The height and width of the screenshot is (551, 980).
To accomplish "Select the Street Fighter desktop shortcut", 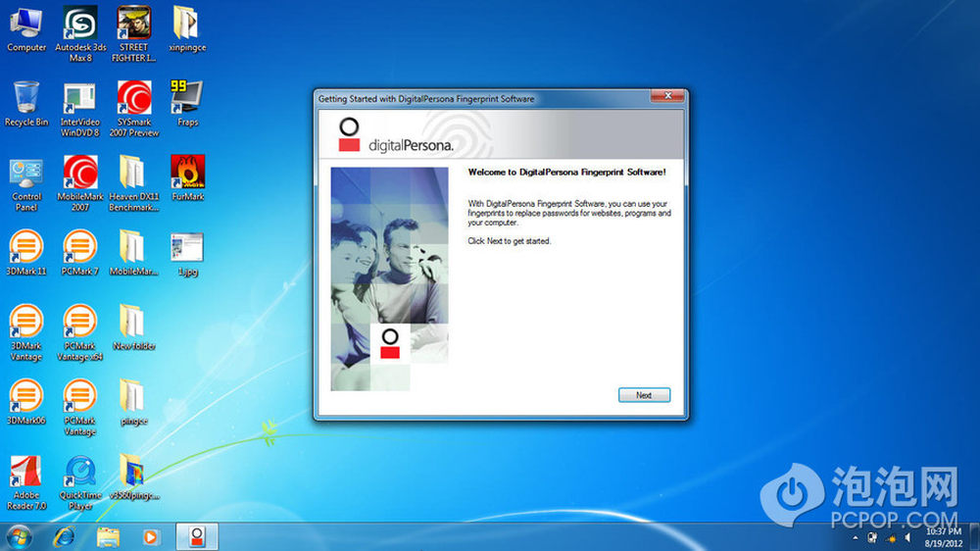I will click(133, 33).
